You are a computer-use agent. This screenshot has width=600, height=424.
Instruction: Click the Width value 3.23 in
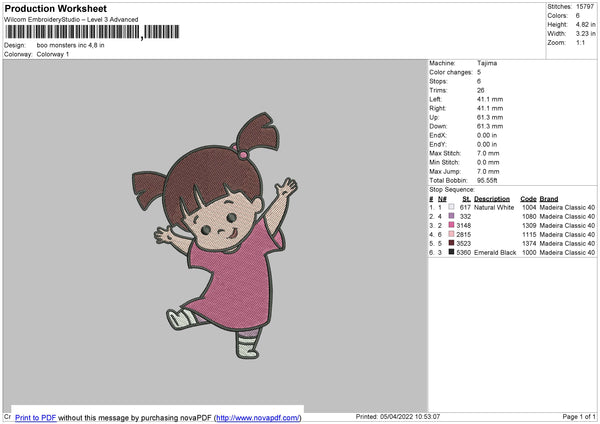585,34
